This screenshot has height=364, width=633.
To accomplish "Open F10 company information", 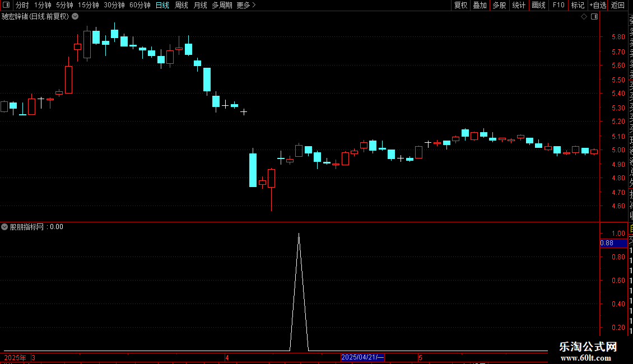I will (x=558, y=5).
